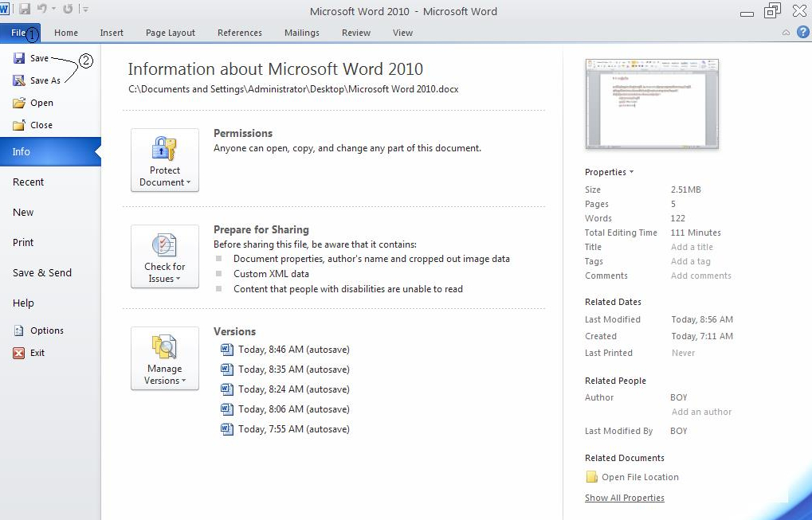This screenshot has height=520, width=812.
Task: Open the File tab
Action: (x=20, y=33)
